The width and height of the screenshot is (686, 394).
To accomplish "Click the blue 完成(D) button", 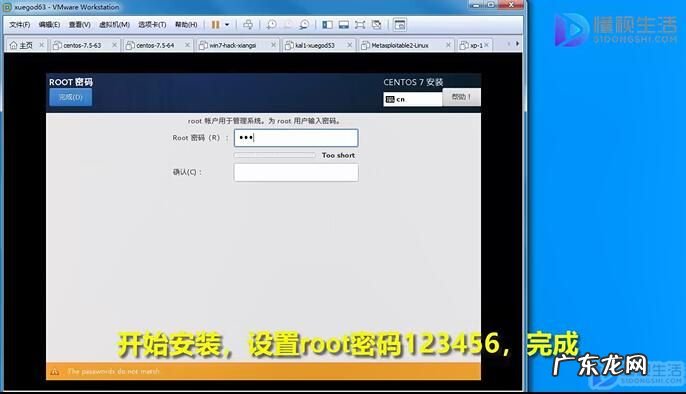I will coord(70,97).
